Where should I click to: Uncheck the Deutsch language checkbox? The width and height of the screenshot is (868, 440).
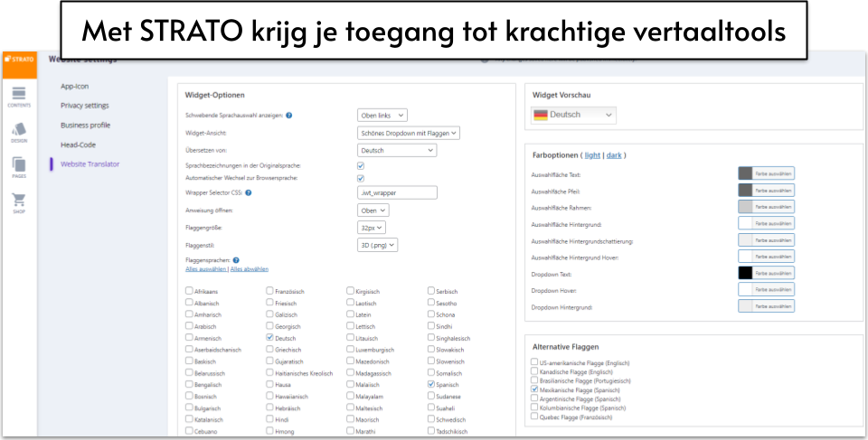269,337
